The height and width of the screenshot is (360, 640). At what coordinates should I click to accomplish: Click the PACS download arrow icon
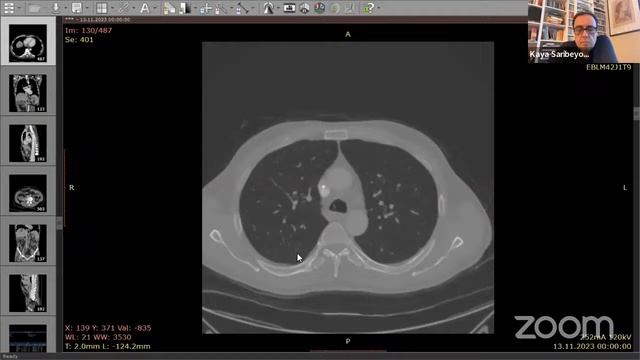pos(56,8)
